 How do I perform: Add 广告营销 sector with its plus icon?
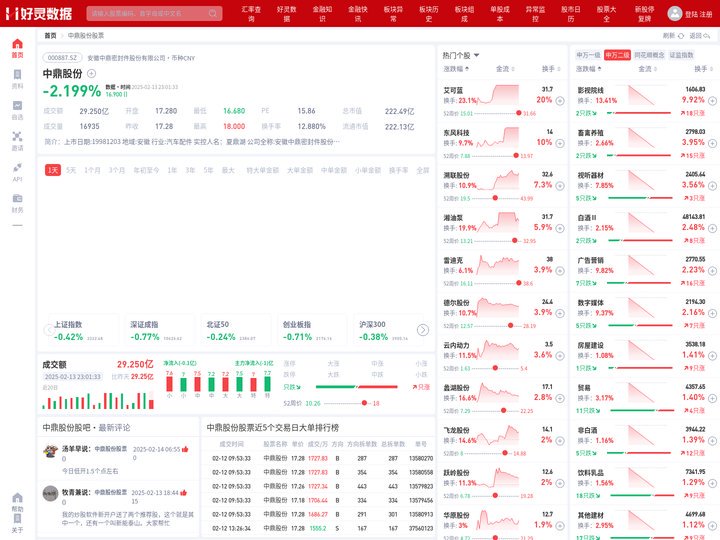point(712,270)
